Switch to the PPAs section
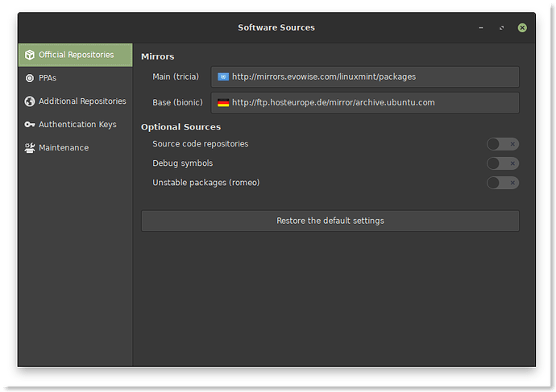556x392 pixels. [x=48, y=78]
